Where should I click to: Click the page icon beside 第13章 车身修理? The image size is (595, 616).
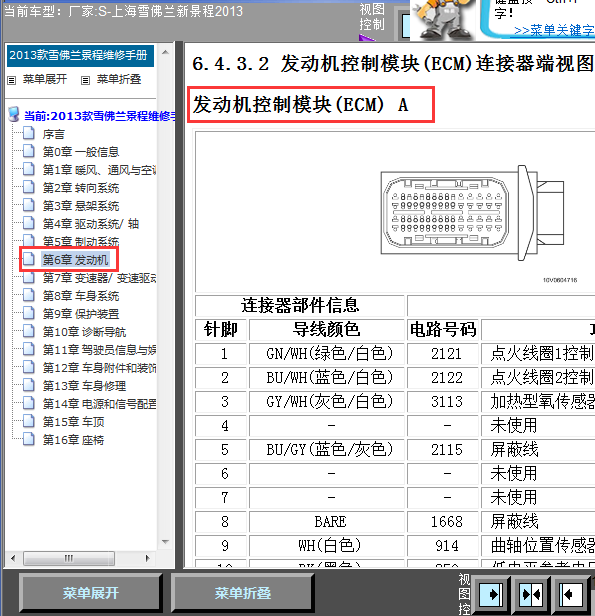point(29,385)
